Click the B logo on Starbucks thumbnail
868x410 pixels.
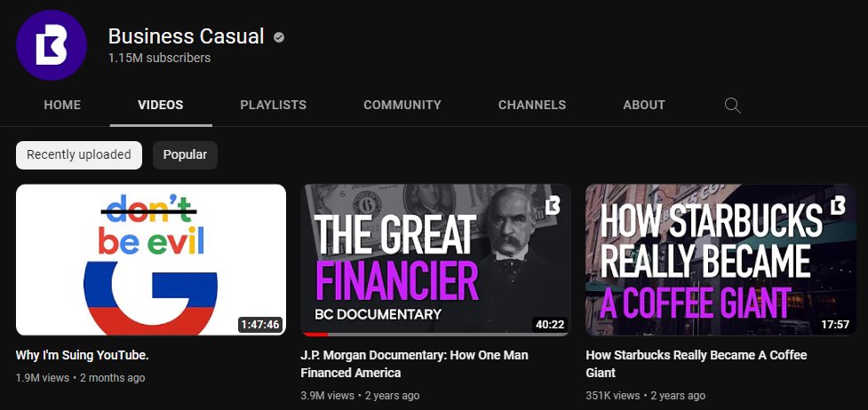click(838, 205)
